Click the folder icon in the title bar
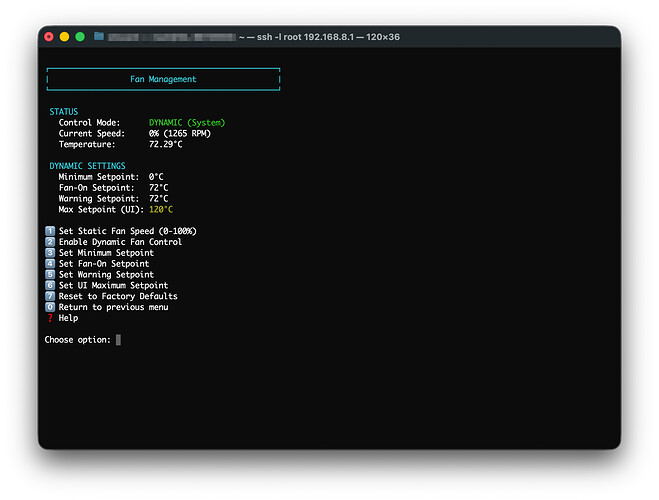Viewport: 659px width, 500px height. [x=99, y=36]
